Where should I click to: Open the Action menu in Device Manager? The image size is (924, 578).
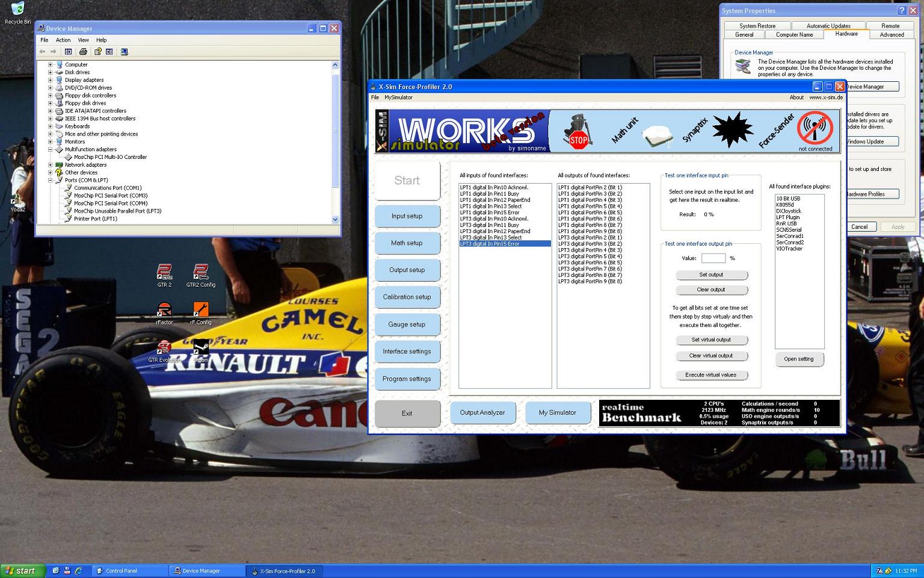click(x=63, y=40)
